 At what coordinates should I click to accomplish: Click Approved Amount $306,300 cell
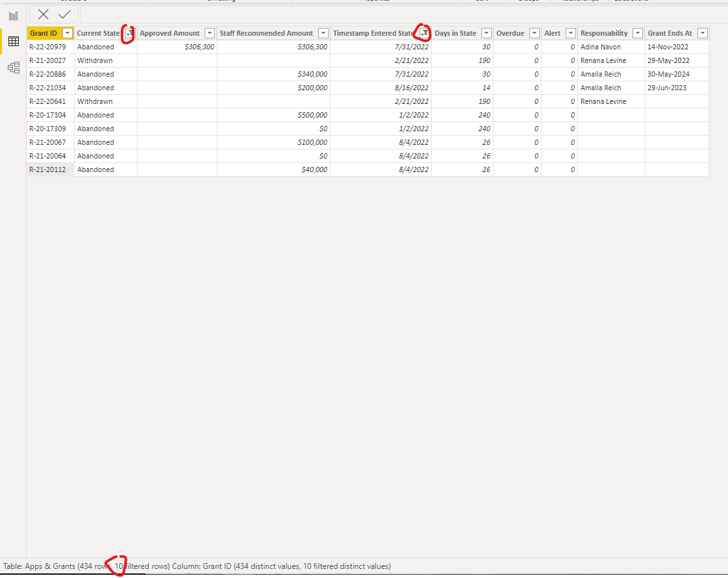tap(177, 47)
